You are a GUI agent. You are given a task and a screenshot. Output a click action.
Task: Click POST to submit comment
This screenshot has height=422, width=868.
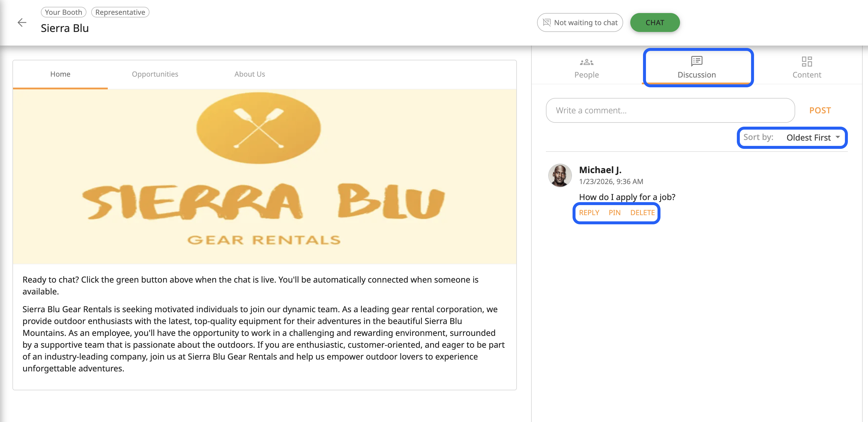820,110
